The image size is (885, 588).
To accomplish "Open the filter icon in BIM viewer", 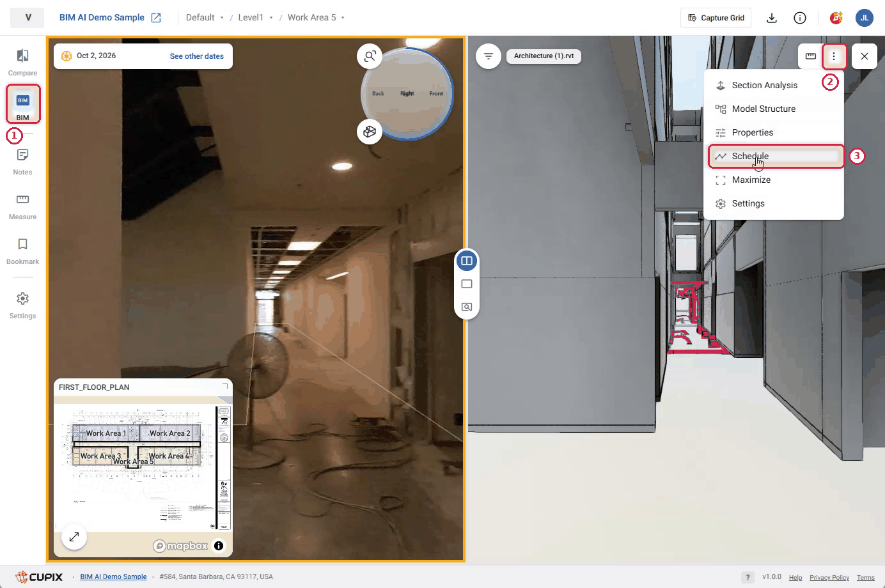I will pos(489,56).
